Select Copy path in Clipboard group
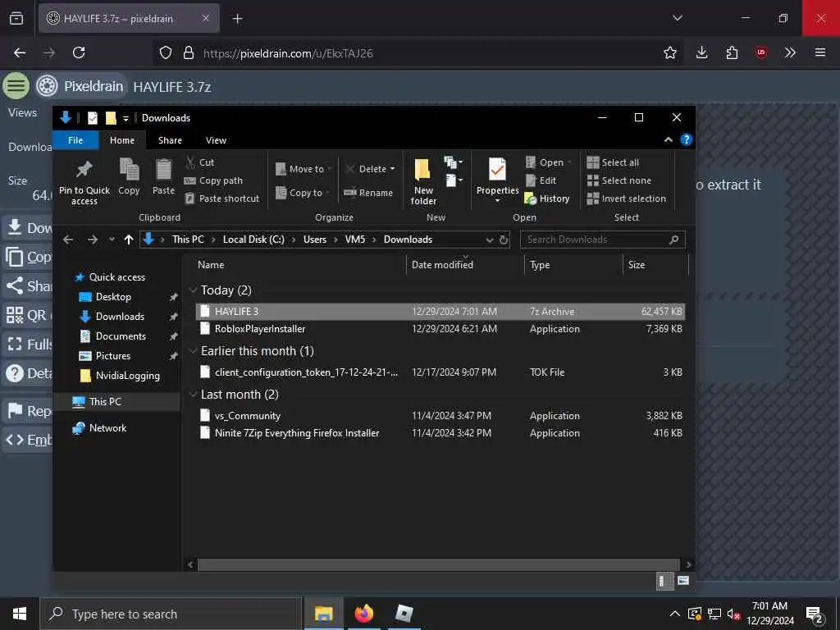The width and height of the screenshot is (840, 630). [214, 180]
